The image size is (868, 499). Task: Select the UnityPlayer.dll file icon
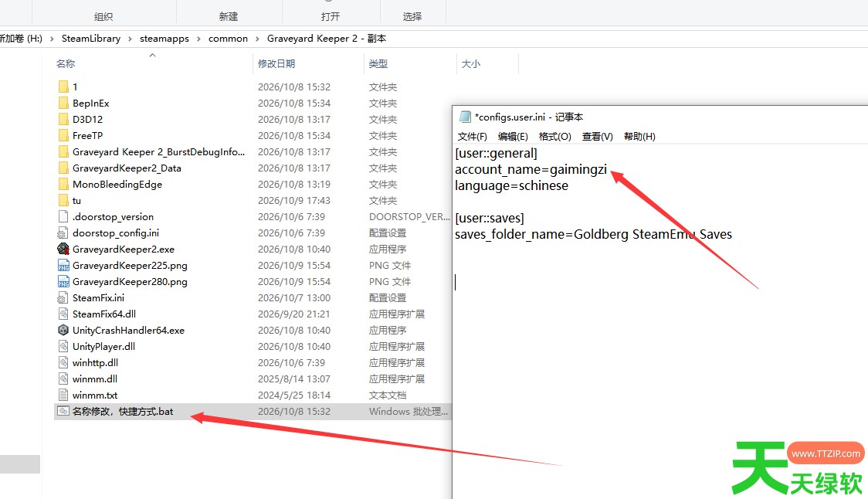coord(63,347)
